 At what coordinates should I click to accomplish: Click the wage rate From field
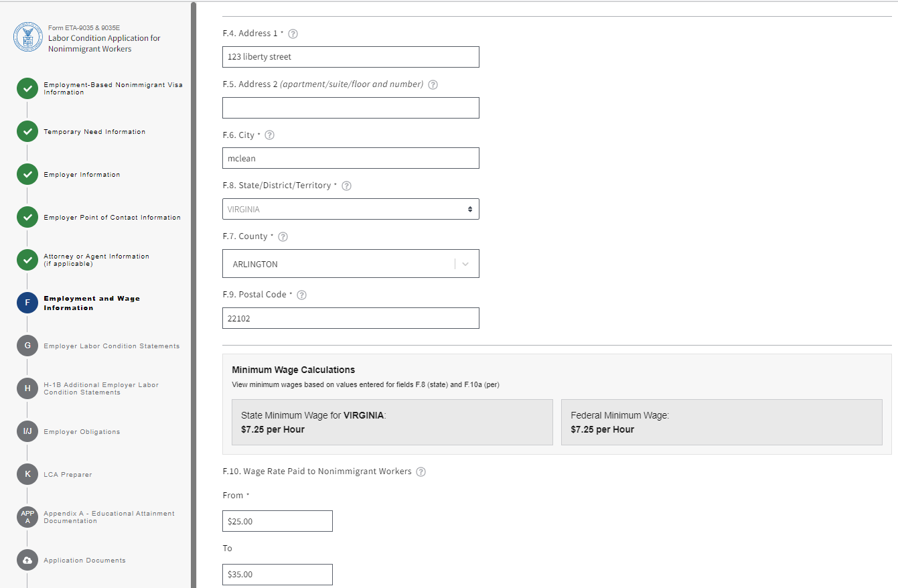277,521
